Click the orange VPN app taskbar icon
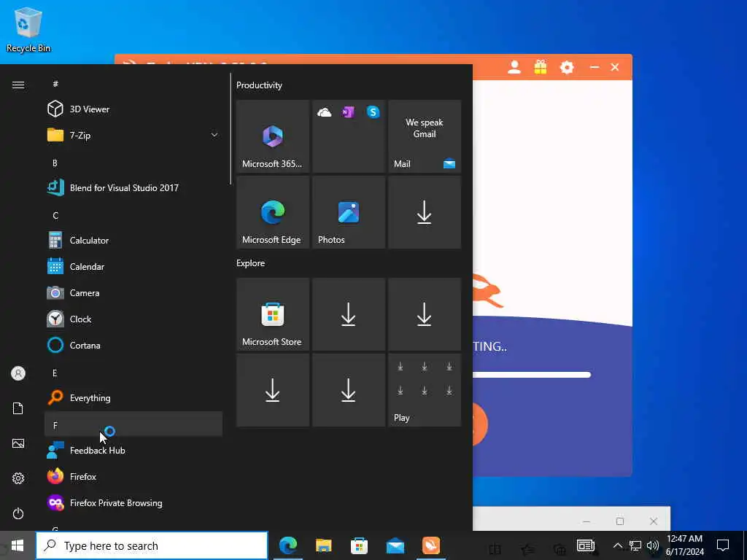The width and height of the screenshot is (747, 560). tap(430, 545)
